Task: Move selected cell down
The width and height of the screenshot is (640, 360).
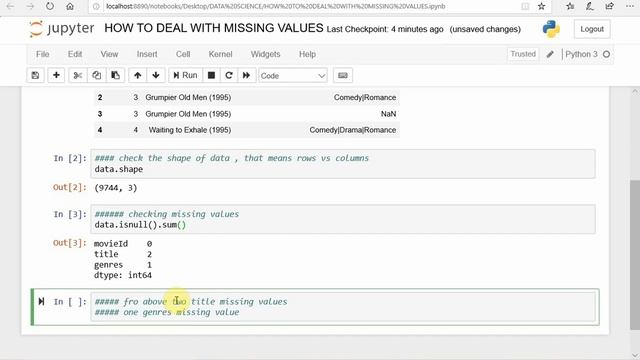Action: point(156,76)
